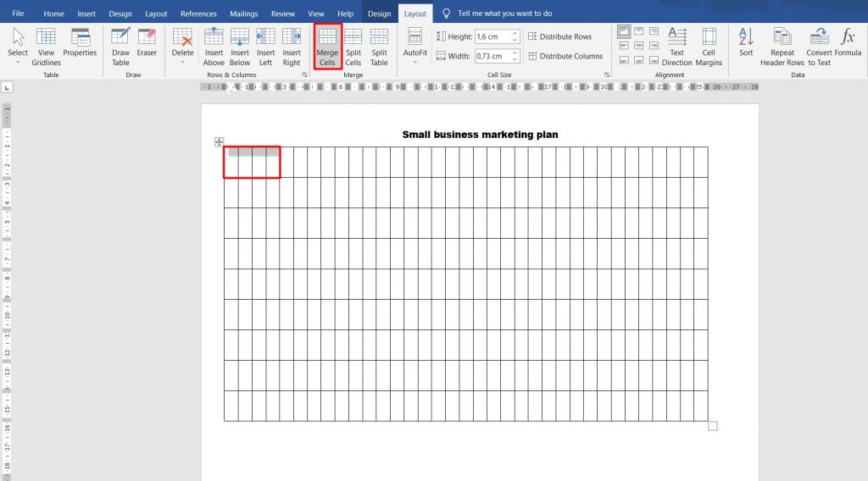Switch to the References tab
The width and height of the screenshot is (868, 481).
pyautogui.click(x=198, y=14)
